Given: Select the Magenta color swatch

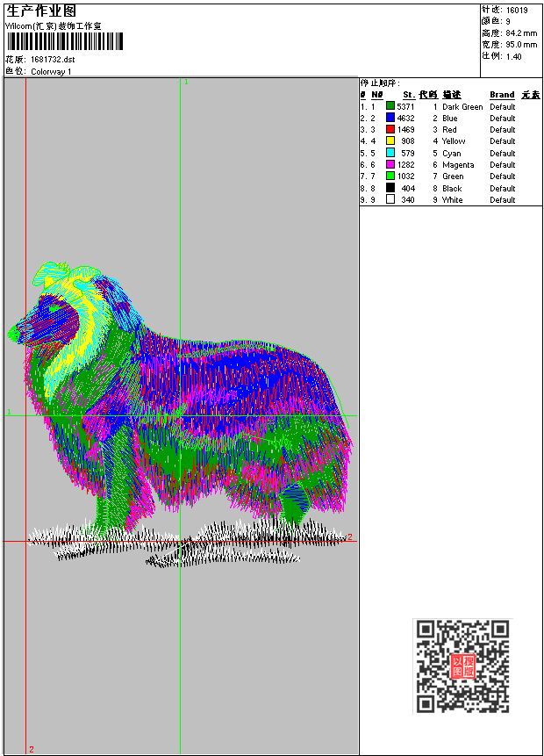Looking at the screenshot, I should click(390, 164).
